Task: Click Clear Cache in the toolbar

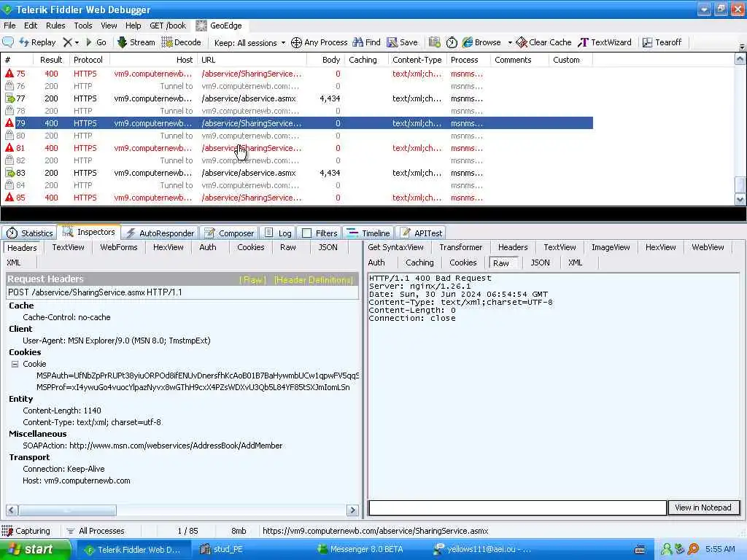Action: (543, 42)
